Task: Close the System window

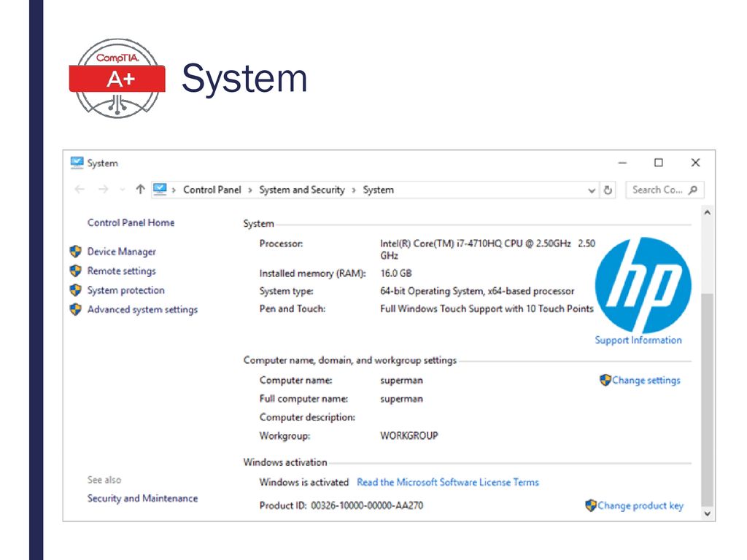Action: coord(695,163)
